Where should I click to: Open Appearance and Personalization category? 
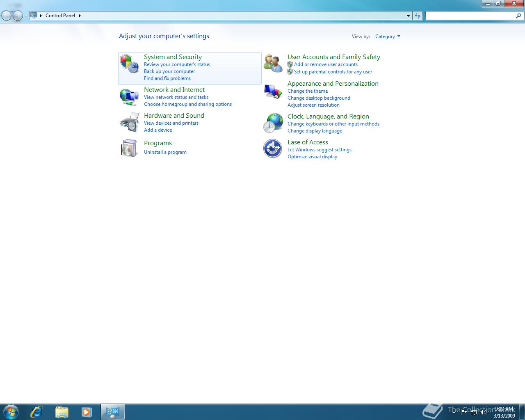pyautogui.click(x=333, y=84)
